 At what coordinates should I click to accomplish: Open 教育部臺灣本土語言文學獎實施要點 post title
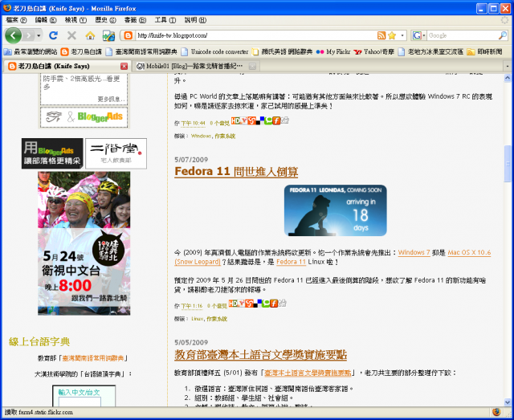click(260, 354)
